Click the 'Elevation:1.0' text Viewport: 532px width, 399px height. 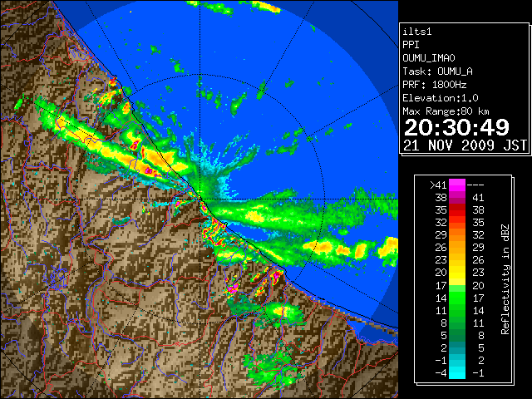point(441,98)
